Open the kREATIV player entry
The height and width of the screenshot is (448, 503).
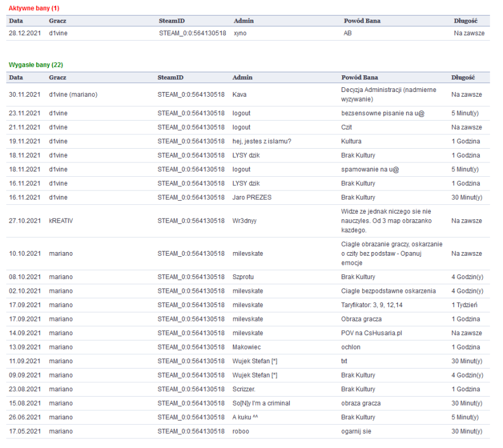[62, 221]
